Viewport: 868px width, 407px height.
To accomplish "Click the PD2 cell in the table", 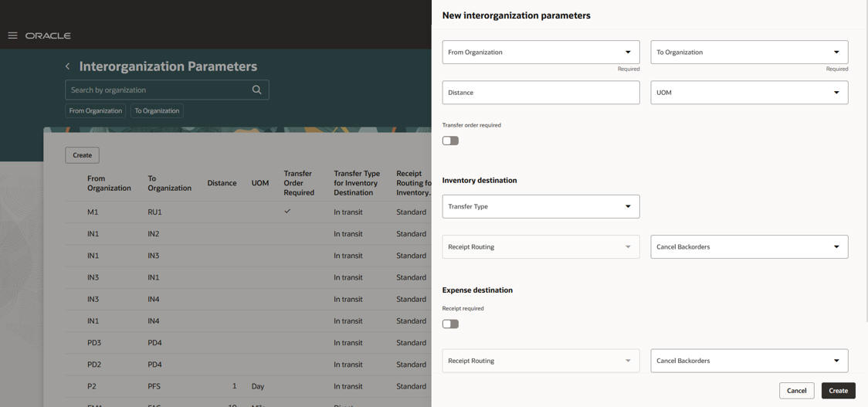I will 94,365.
